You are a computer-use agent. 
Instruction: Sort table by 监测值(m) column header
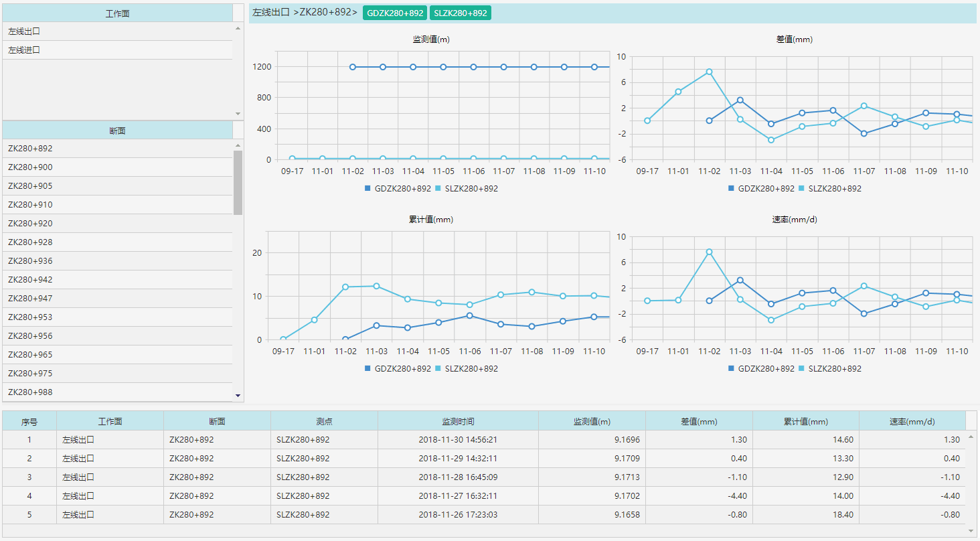click(x=592, y=421)
